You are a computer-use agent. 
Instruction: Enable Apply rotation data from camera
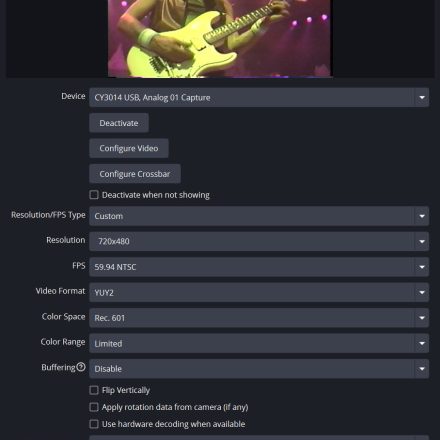(94, 407)
